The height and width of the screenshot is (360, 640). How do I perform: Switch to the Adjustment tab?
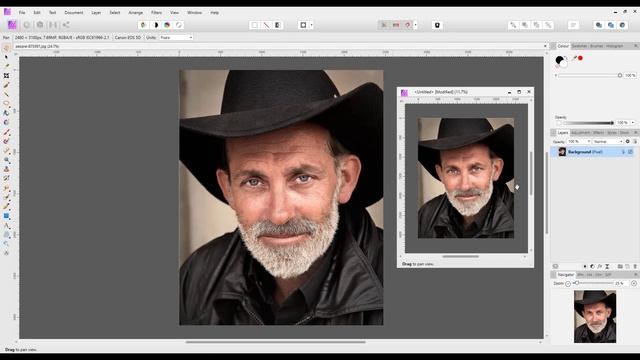pyautogui.click(x=580, y=133)
